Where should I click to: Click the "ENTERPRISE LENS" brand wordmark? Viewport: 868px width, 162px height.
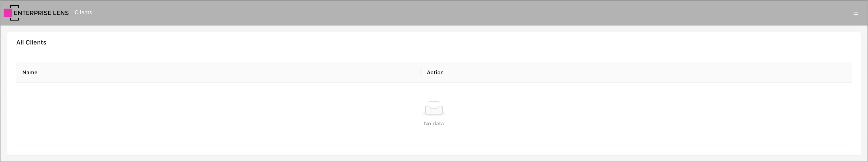(41, 13)
